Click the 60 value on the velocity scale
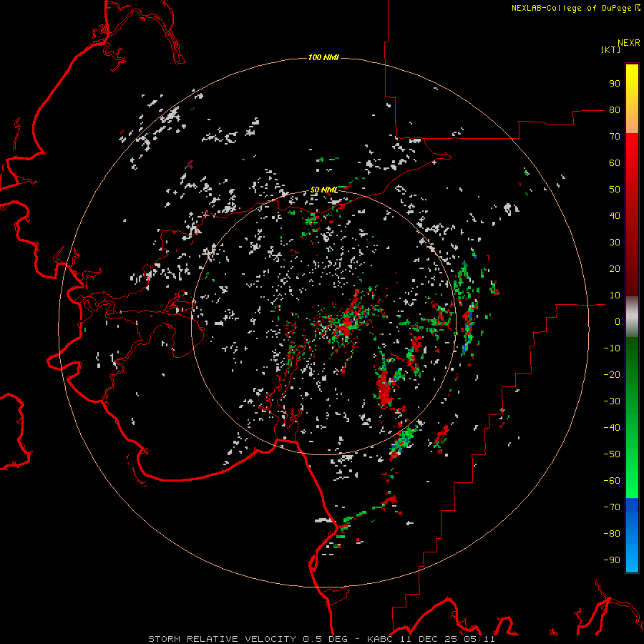Image resolution: width=644 pixels, height=644 pixels. point(615,162)
